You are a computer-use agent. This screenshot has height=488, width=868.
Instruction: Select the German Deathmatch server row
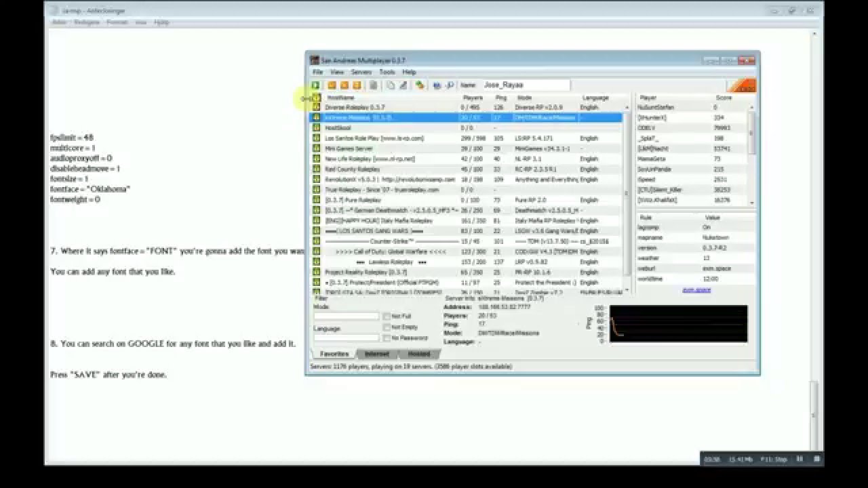pos(466,210)
